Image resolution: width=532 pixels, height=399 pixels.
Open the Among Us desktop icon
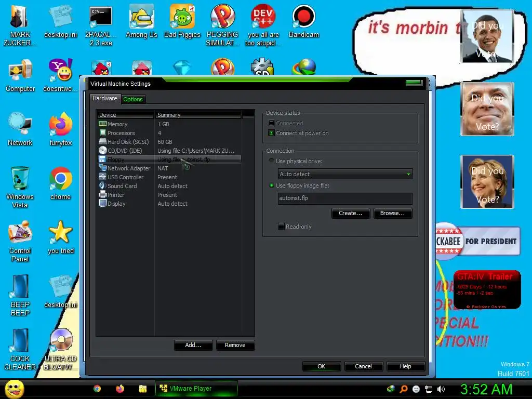click(141, 21)
